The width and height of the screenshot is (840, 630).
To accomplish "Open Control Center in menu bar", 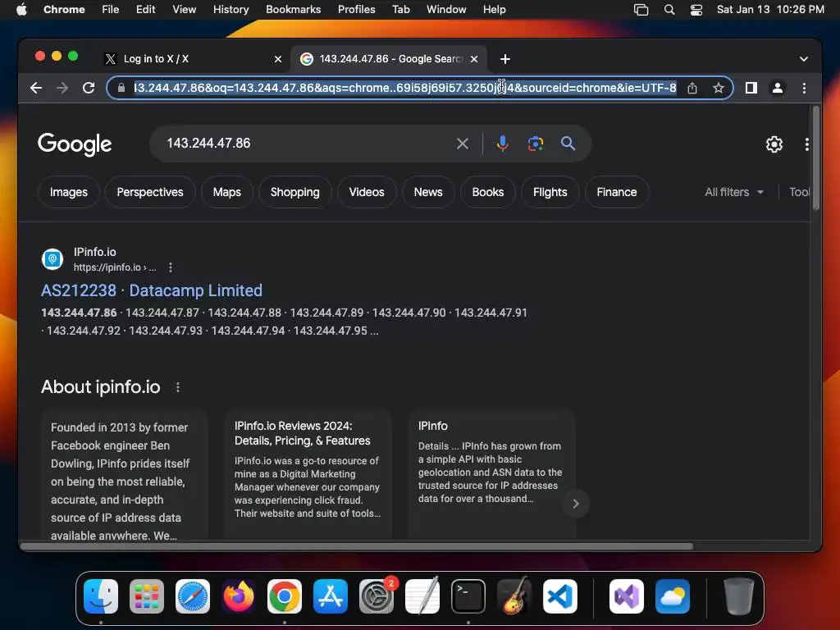I will point(696,10).
